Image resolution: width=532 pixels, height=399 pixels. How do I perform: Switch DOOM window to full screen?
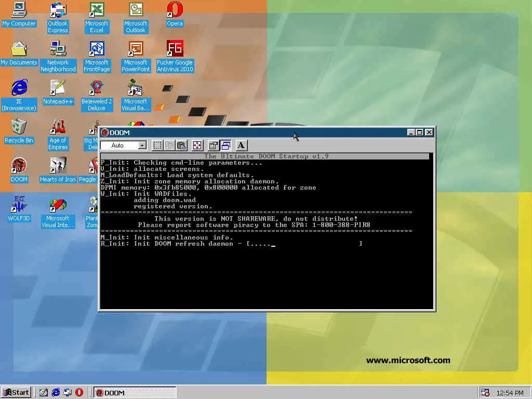(x=197, y=145)
